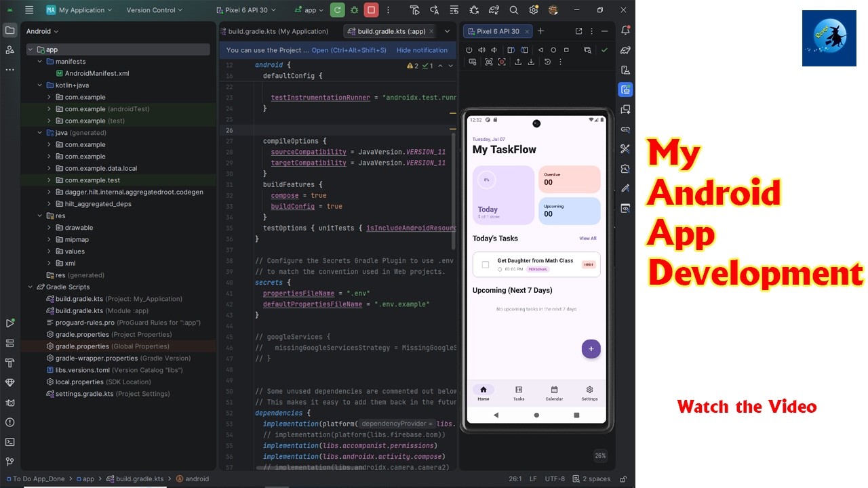Click emulator Home circle in toolbar

click(553, 50)
